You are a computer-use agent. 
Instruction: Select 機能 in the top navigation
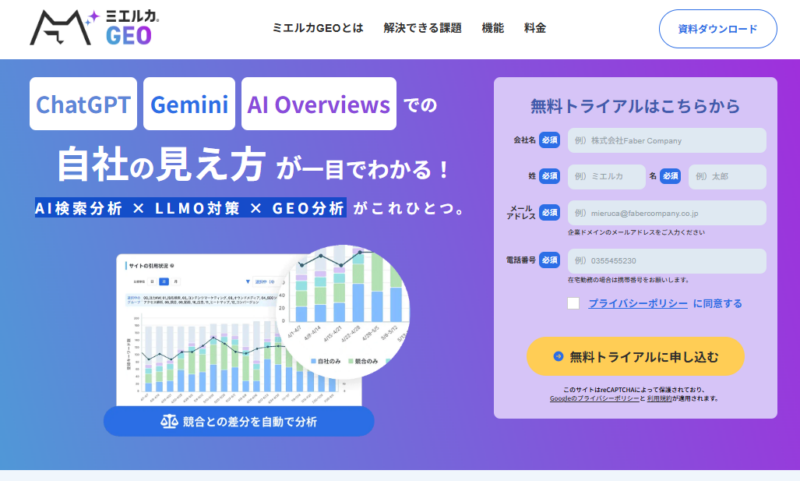pyautogui.click(x=493, y=28)
